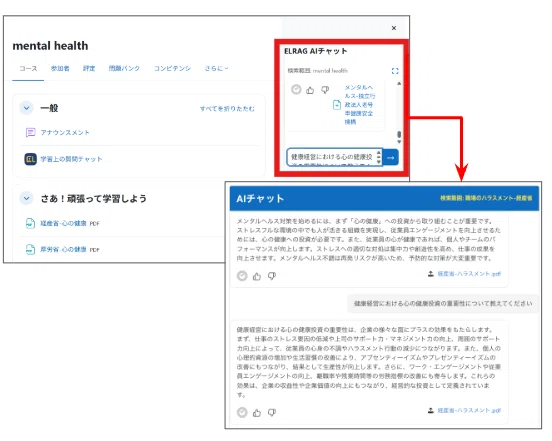Image resolution: width=552 pixels, height=441 pixels.
Task: Click the 検索範囲 label in AIチャット header
Action: click(x=486, y=198)
